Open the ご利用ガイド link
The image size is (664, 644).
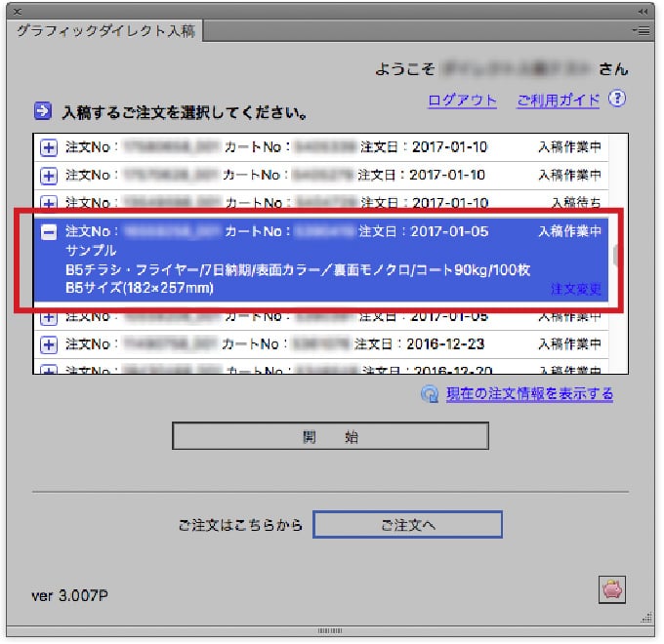[559, 101]
